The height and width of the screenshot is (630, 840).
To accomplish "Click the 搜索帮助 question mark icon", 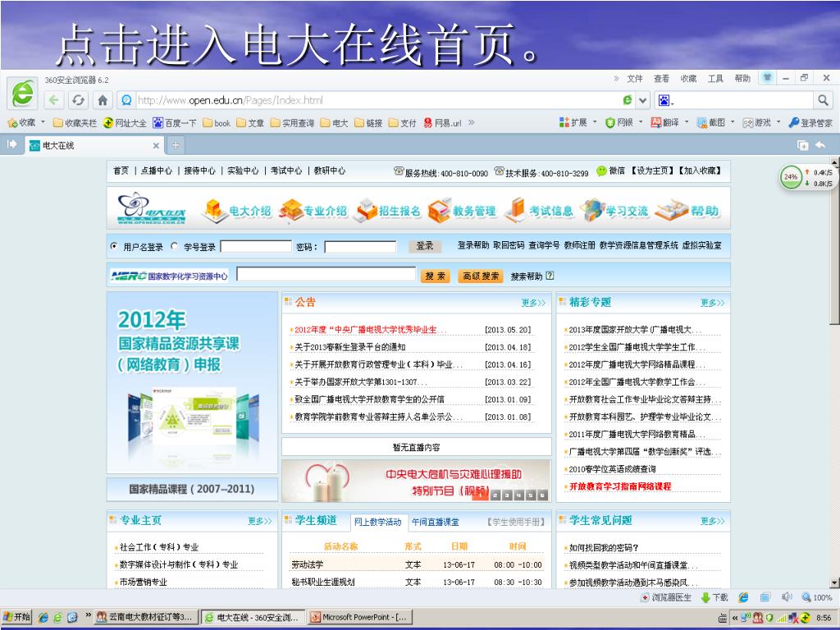I will click(x=550, y=276).
